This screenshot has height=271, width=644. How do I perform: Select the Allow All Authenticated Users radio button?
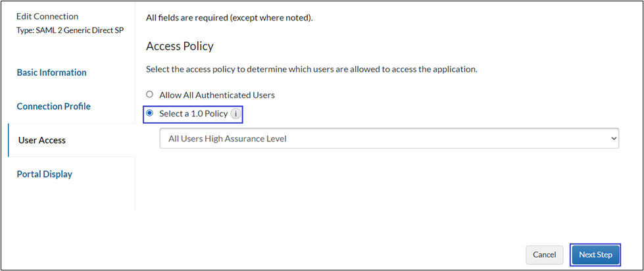click(x=150, y=95)
